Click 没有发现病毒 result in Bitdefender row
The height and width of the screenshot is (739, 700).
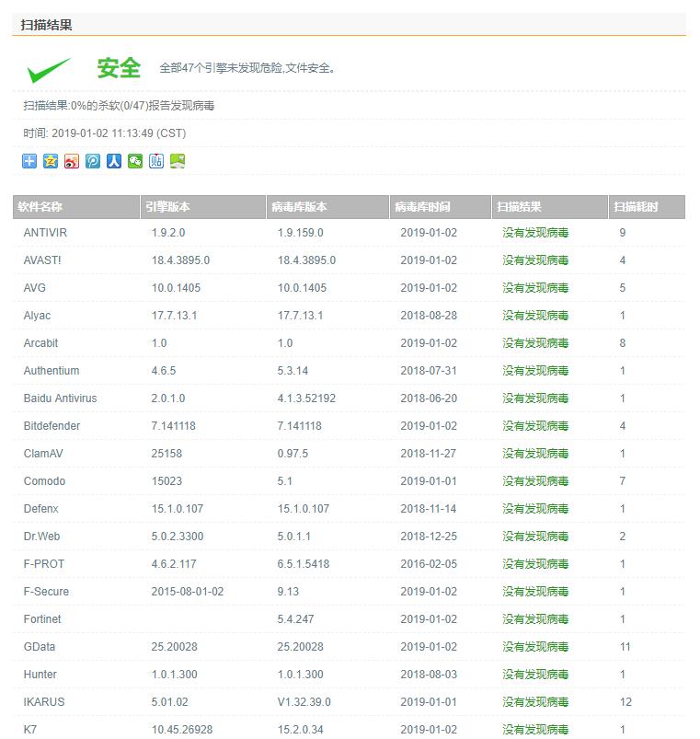pyautogui.click(x=535, y=425)
